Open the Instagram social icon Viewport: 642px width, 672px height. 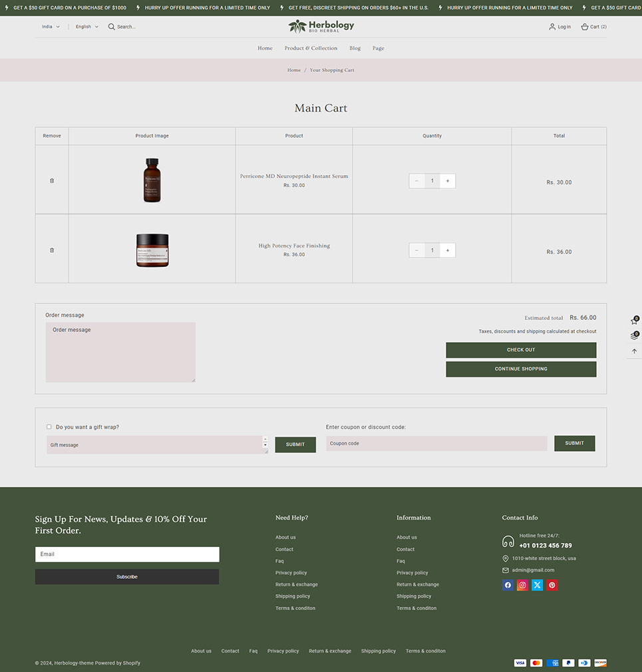click(x=522, y=586)
